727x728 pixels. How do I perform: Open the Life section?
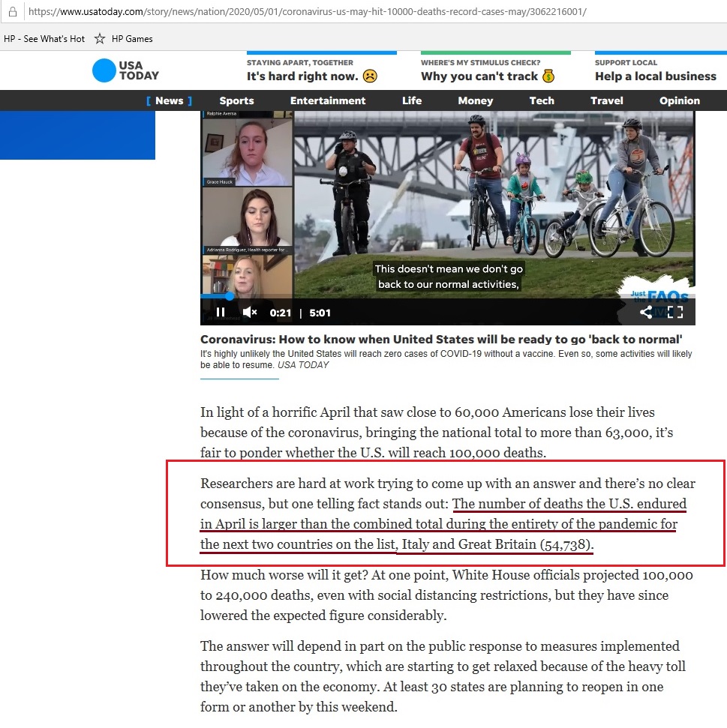coord(412,100)
